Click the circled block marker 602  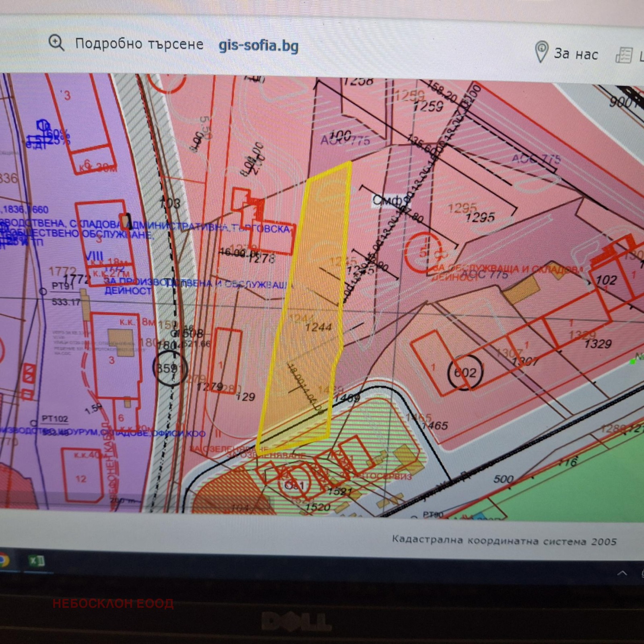[x=464, y=373]
